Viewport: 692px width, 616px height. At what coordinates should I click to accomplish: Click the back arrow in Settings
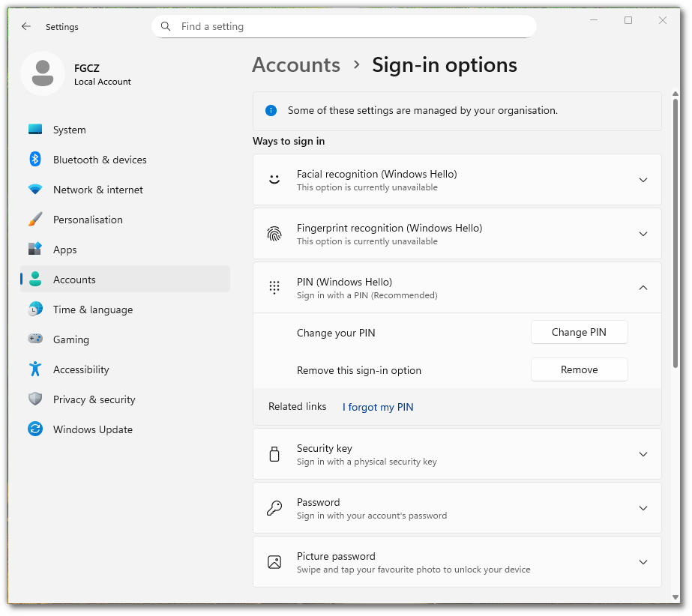coord(26,26)
